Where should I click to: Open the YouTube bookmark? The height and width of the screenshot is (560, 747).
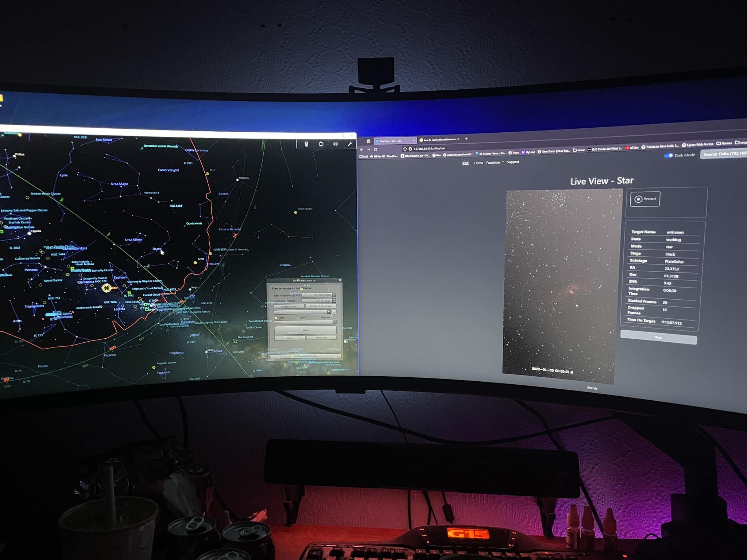pyautogui.click(x=632, y=148)
